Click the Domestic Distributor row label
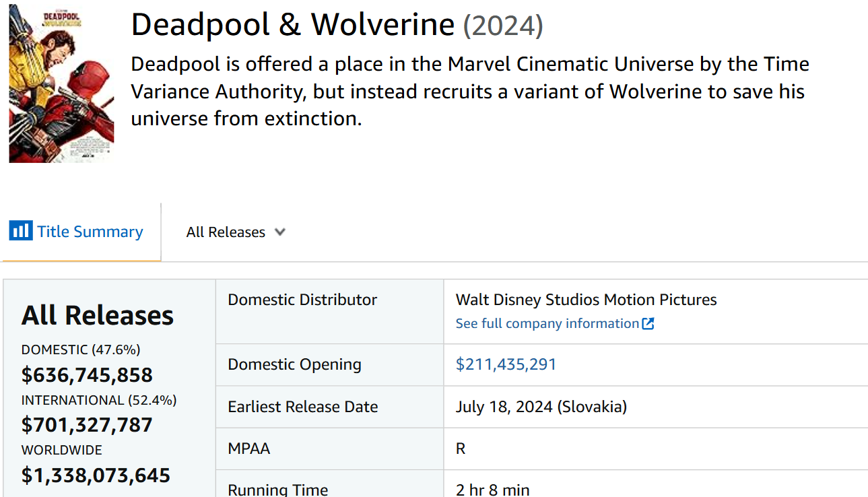868x497 pixels. point(302,300)
